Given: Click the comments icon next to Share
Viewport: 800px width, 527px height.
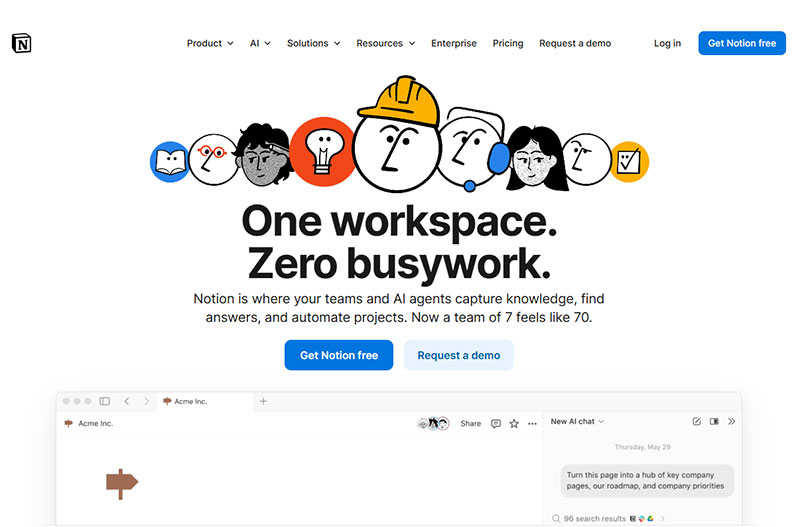Looking at the screenshot, I should point(496,424).
